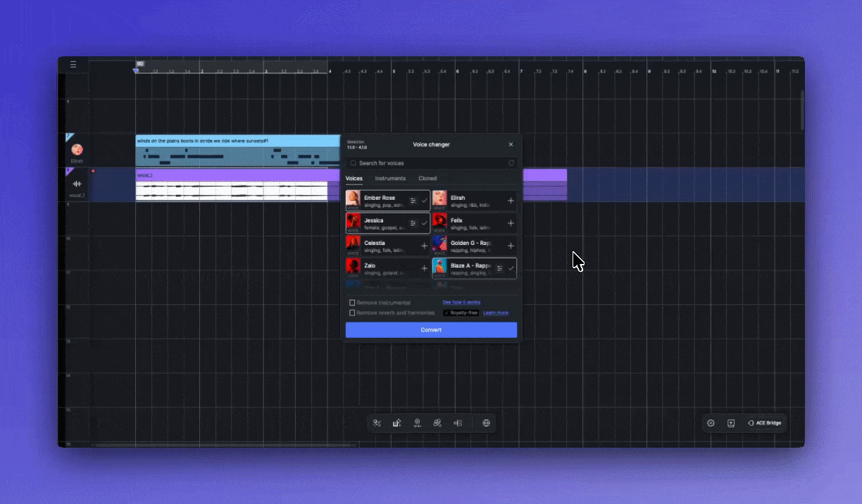Click the vocal track waveform icon
Viewport: 862px width, 504px height.
[x=77, y=184]
